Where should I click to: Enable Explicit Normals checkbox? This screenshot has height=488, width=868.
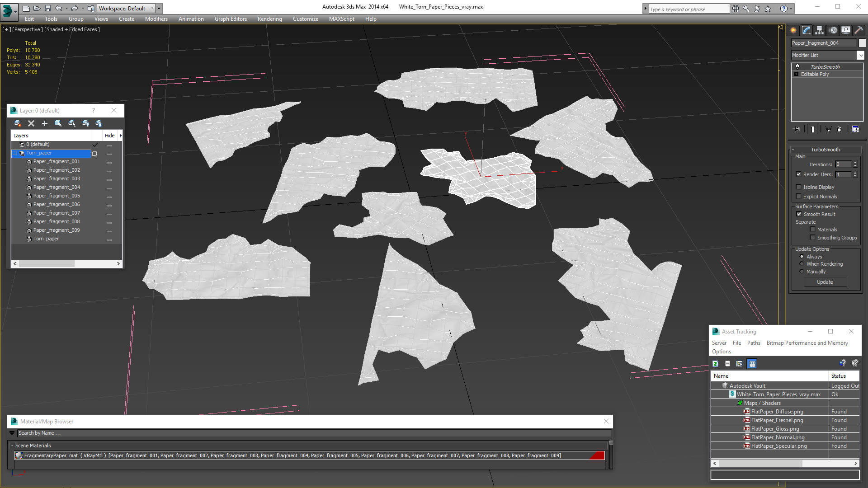[x=799, y=197]
